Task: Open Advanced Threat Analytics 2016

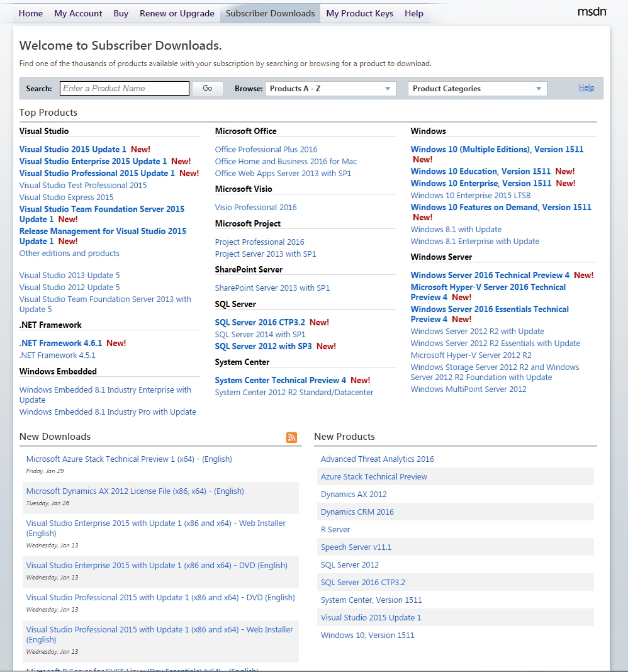Action: 377,459
